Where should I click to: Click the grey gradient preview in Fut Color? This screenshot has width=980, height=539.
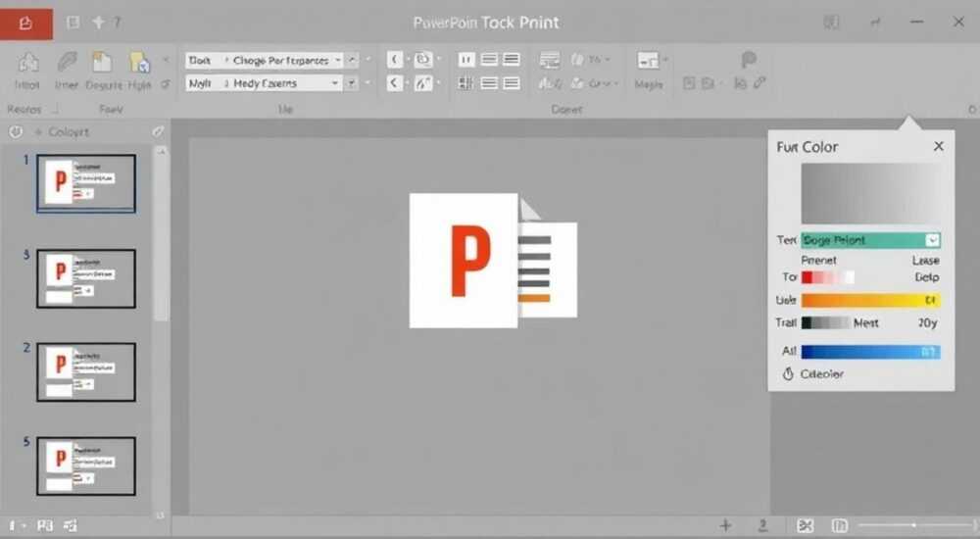pos(870,193)
